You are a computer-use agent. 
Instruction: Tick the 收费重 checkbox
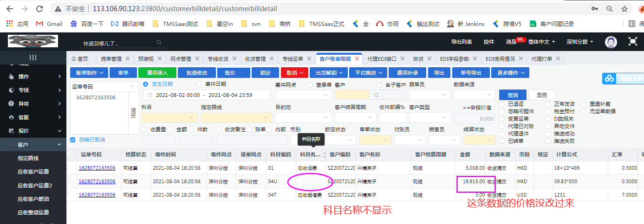point(144,129)
